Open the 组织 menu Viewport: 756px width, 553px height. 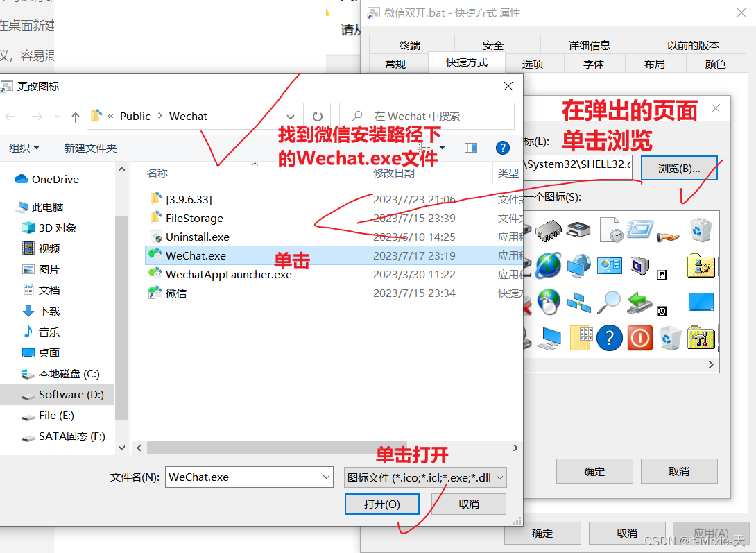(x=24, y=148)
